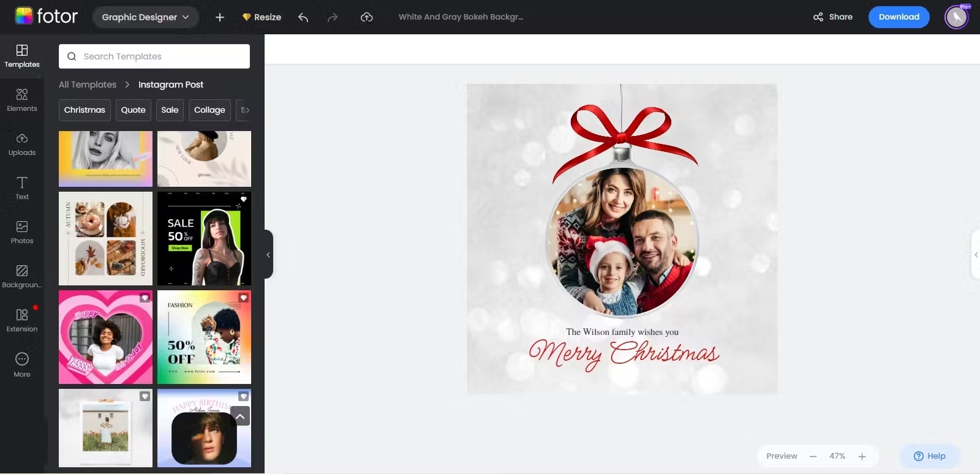Click the All Templates breadcrumb link
This screenshot has height=474, width=980.
click(x=88, y=85)
